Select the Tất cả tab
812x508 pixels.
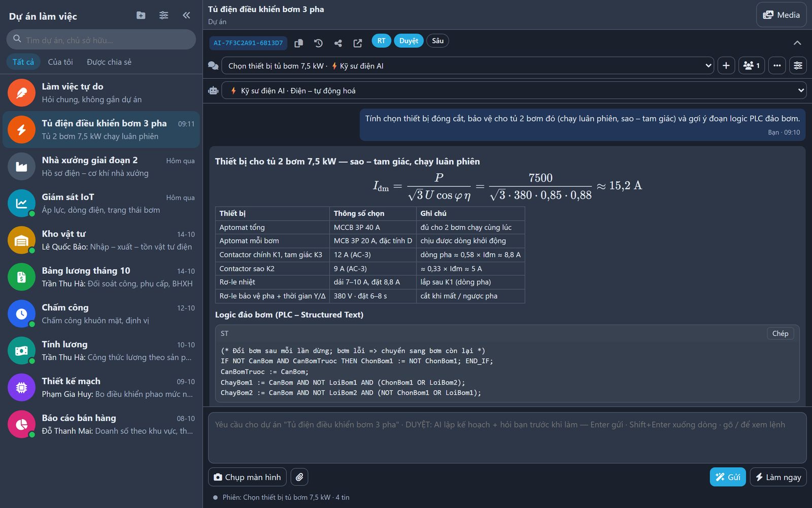(x=23, y=62)
